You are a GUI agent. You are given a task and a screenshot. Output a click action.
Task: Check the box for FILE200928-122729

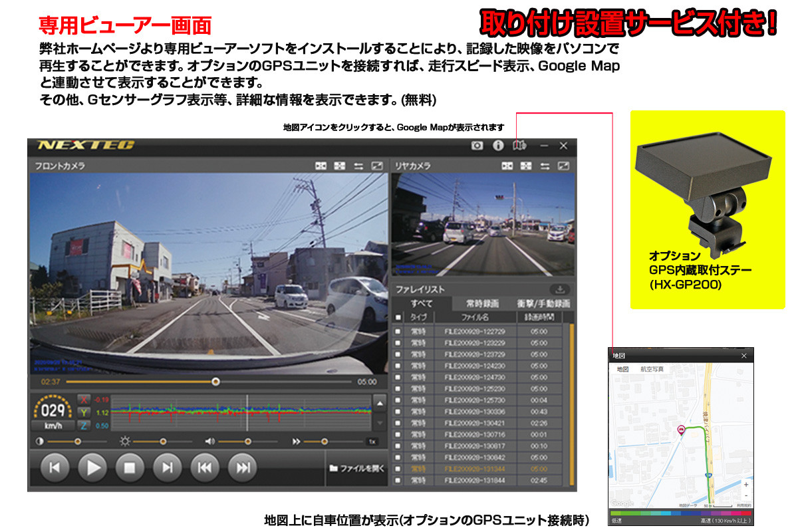click(398, 331)
